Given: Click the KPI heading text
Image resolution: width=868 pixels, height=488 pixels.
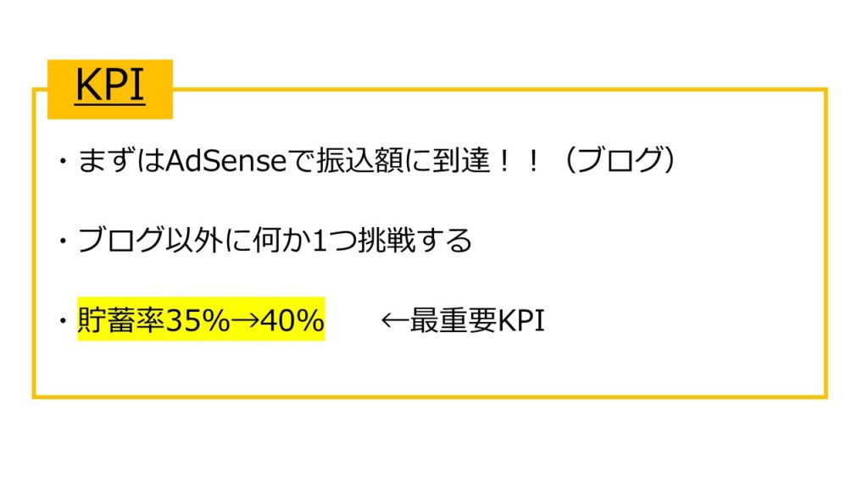Looking at the screenshot, I should 110,86.
